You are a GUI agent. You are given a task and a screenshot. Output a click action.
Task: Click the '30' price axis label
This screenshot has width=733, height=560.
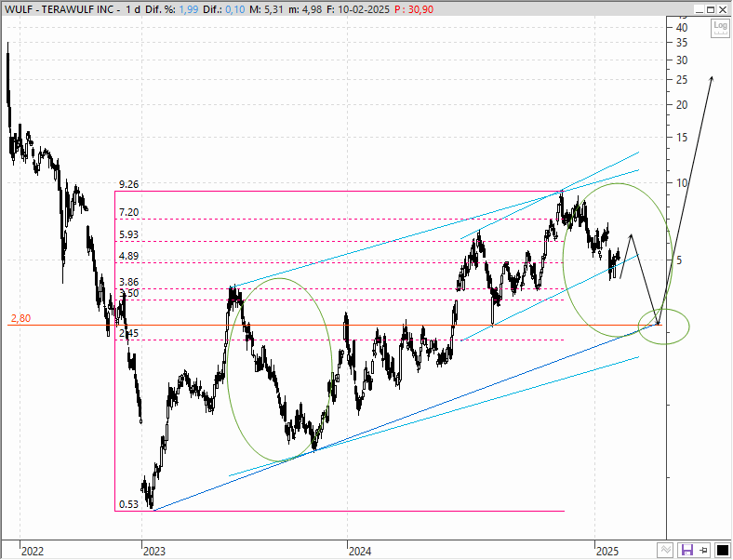[x=682, y=60]
